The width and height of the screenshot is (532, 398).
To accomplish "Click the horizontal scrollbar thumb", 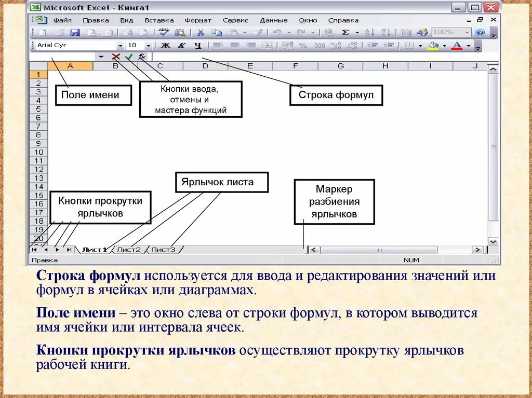I will (379, 250).
